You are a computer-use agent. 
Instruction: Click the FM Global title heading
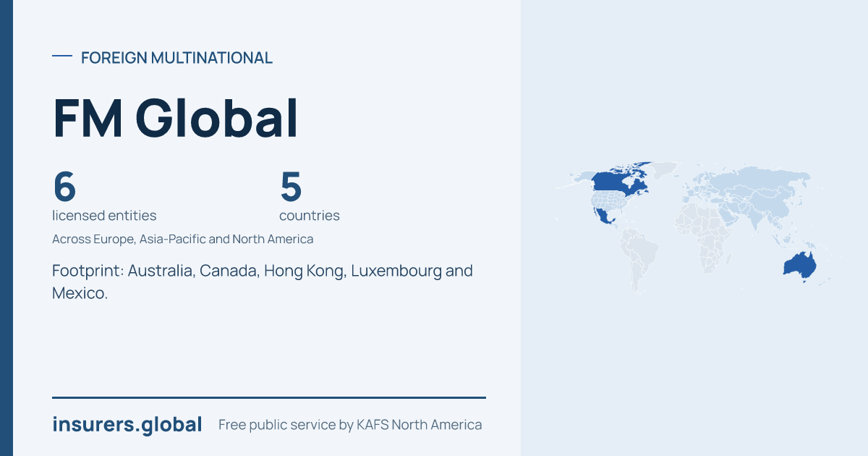[x=176, y=119]
